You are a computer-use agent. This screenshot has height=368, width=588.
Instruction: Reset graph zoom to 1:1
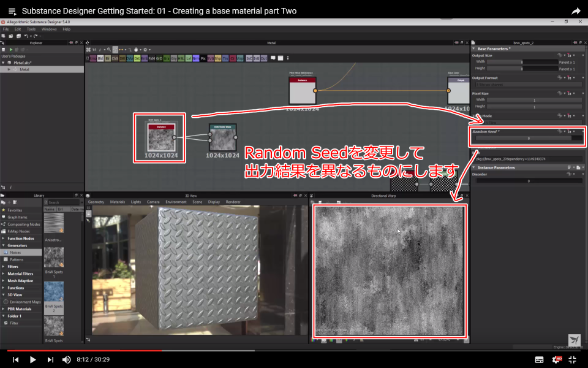[94, 50]
